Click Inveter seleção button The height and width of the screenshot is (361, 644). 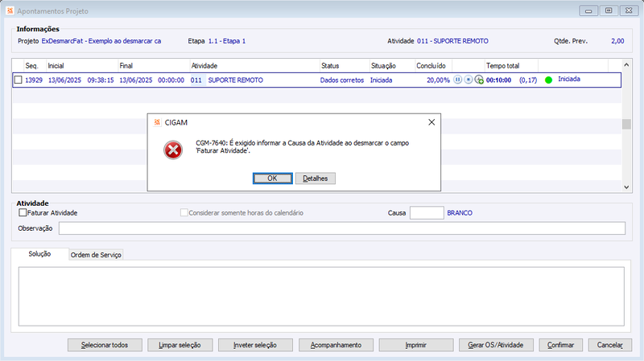[255, 345]
